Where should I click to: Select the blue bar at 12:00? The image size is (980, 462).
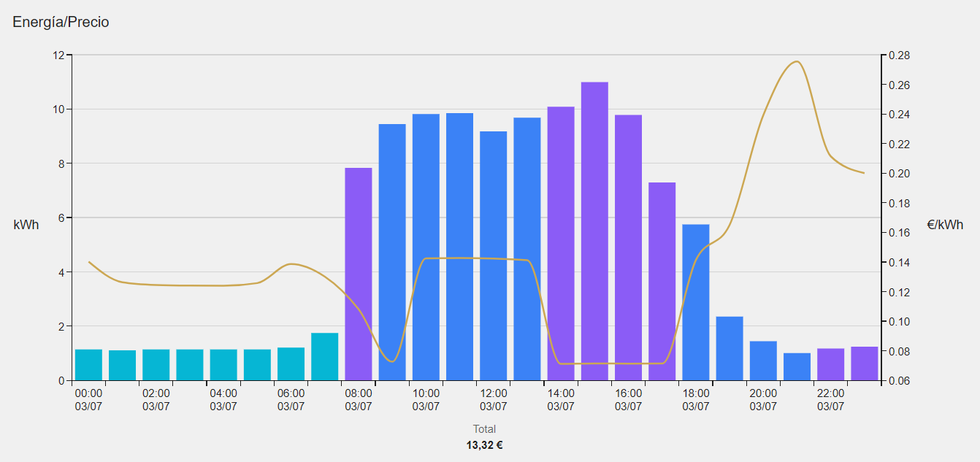pos(494,256)
